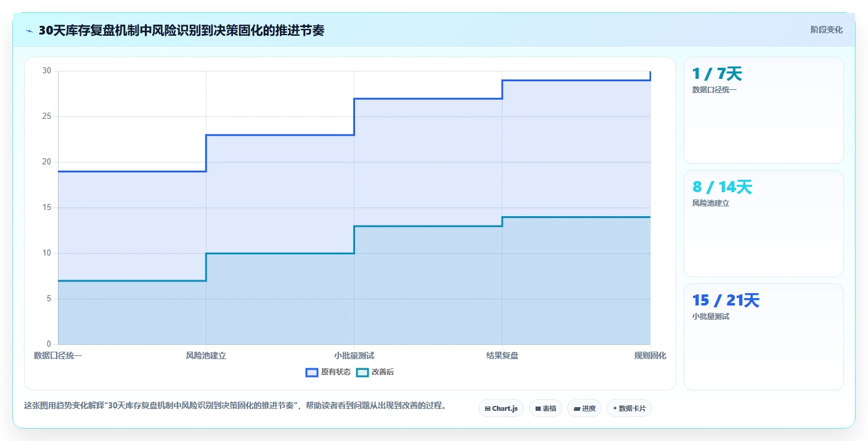Image resolution: width=868 pixels, height=441 pixels.
Task: Toggle the 改善后 legend swatch
Action: coord(362,372)
